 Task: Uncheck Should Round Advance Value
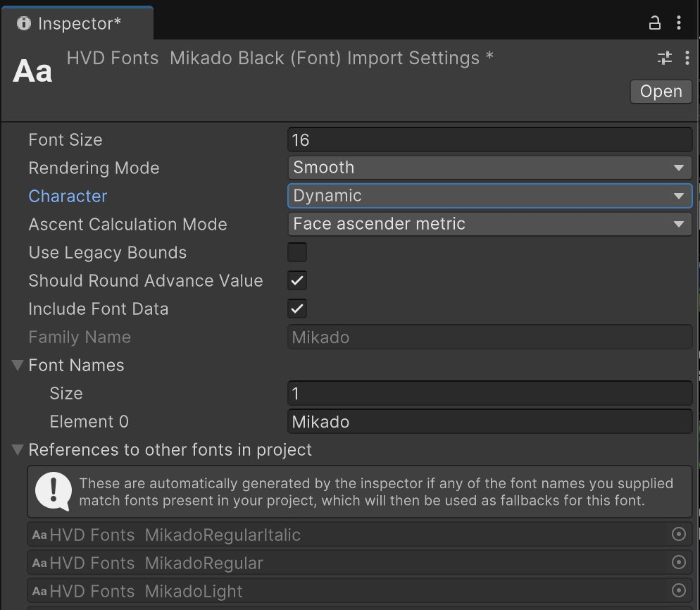(297, 280)
